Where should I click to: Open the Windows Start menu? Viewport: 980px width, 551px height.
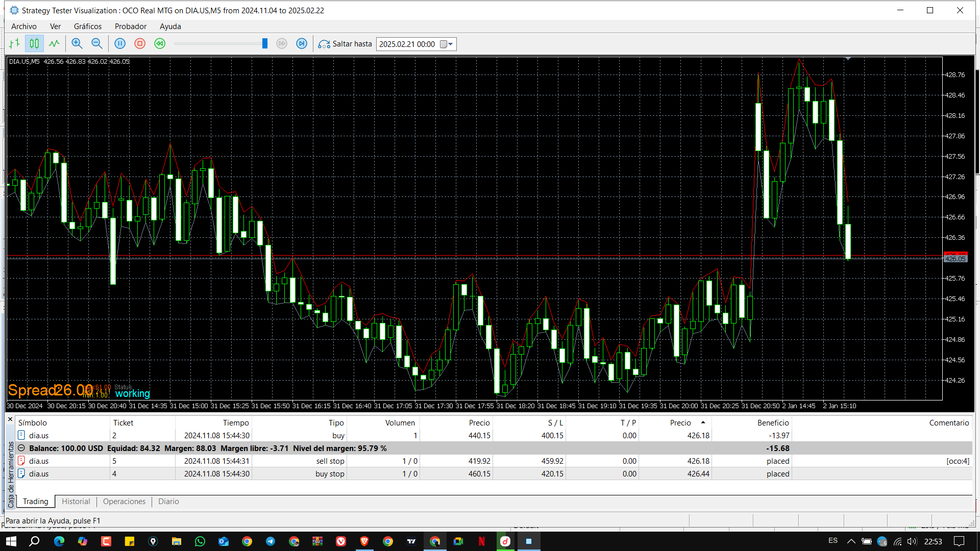(11, 541)
